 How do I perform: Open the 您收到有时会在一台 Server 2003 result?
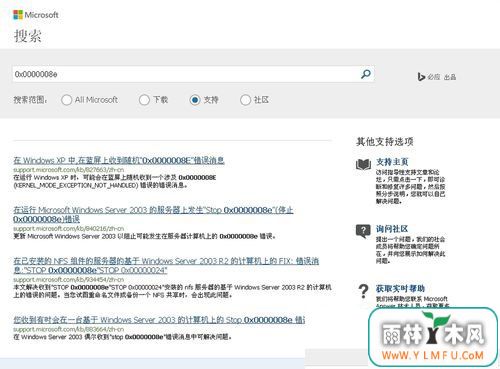tap(159, 320)
